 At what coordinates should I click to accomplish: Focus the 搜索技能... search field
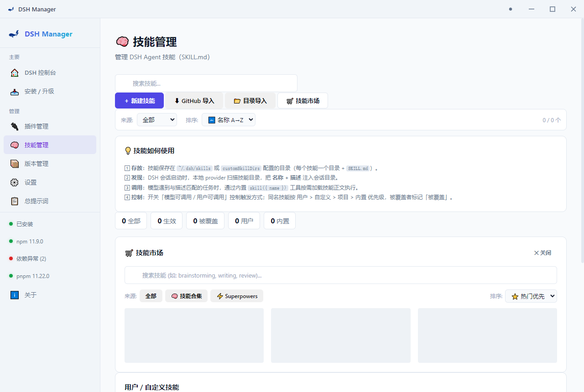coord(206,83)
